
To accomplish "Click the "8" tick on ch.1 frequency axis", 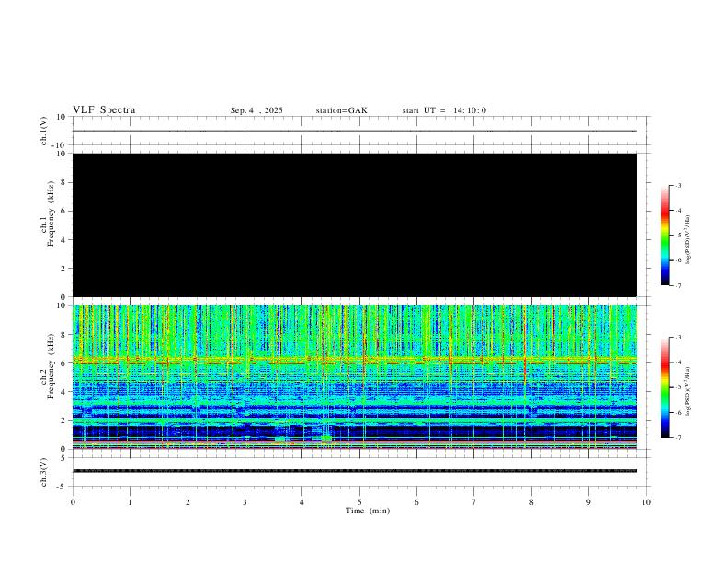I will pyautogui.click(x=63, y=182).
